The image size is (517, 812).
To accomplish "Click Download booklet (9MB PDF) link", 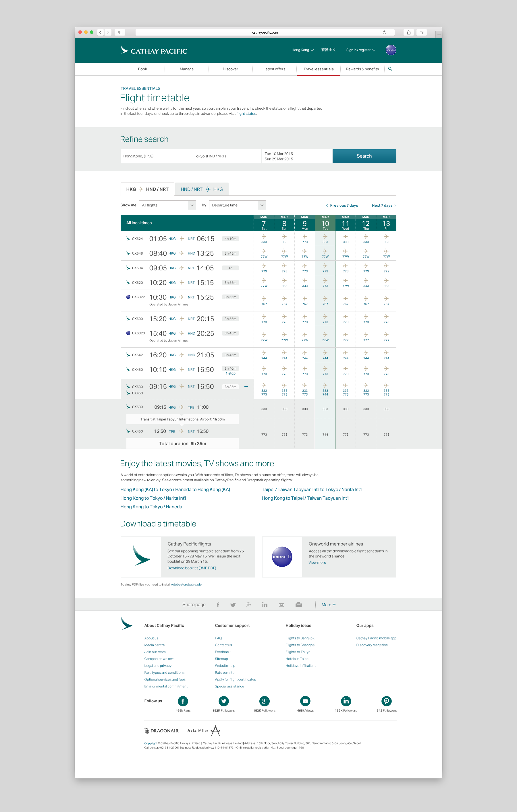I will [x=192, y=568].
